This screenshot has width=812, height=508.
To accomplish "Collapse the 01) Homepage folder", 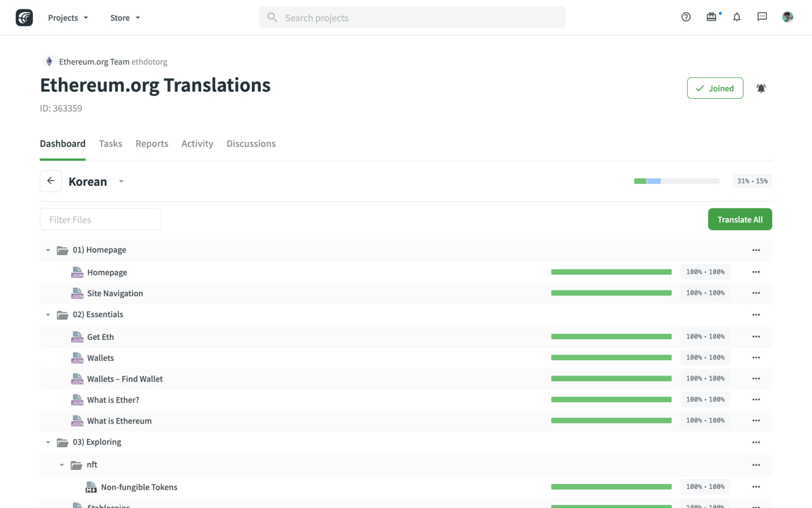I will point(48,250).
